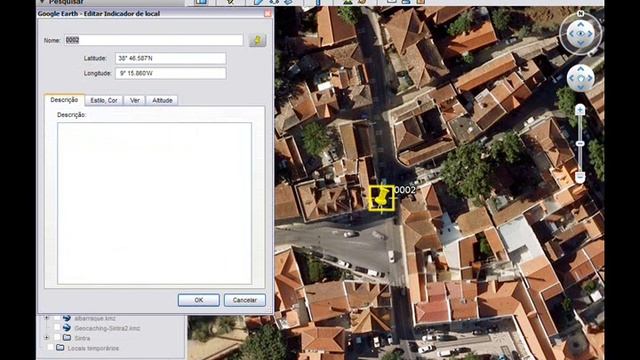Click the Locais temporários folder icon
This screenshot has width=640, height=360.
(x=60, y=348)
